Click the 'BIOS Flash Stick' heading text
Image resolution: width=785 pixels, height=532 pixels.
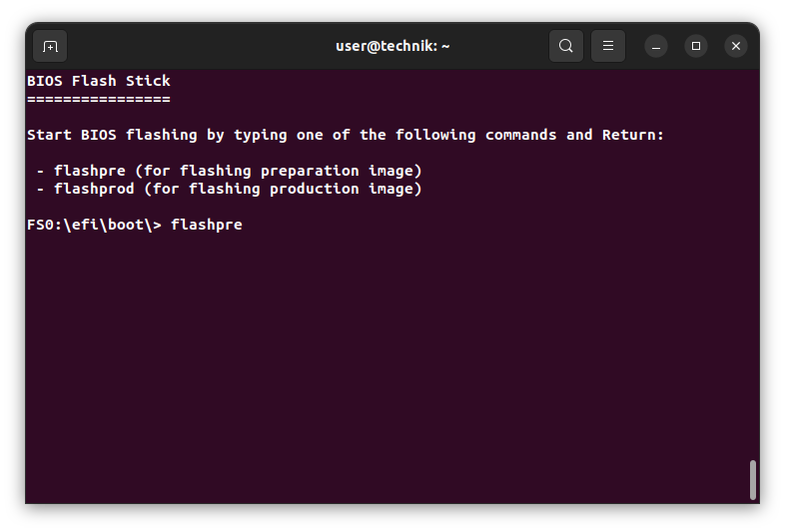[x=99, y=81]
